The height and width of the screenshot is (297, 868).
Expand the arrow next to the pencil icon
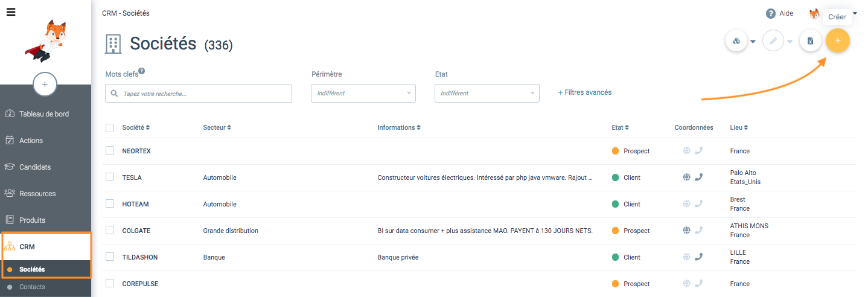point(790,42)
